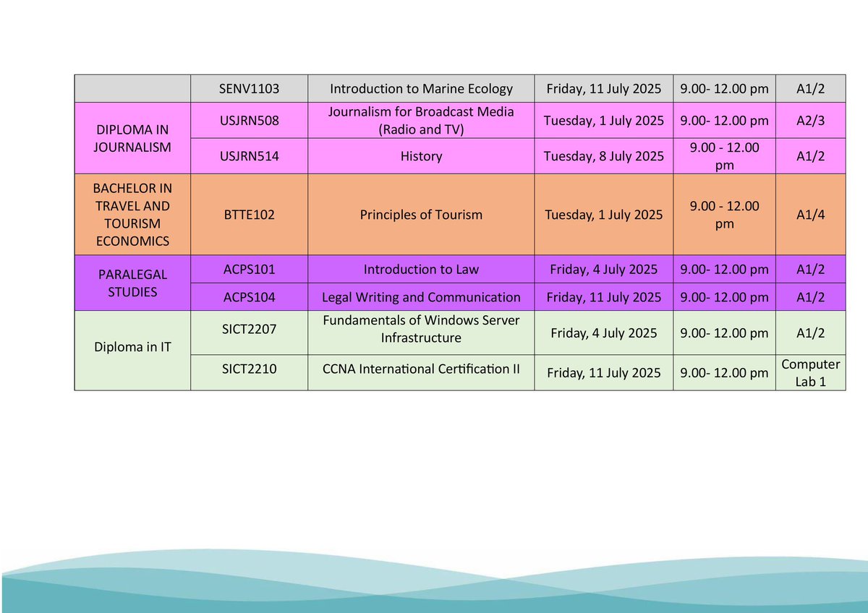Click the date in the BTTE102 row
The width and height of the screenshot is (868, 613).
point(603,215)
